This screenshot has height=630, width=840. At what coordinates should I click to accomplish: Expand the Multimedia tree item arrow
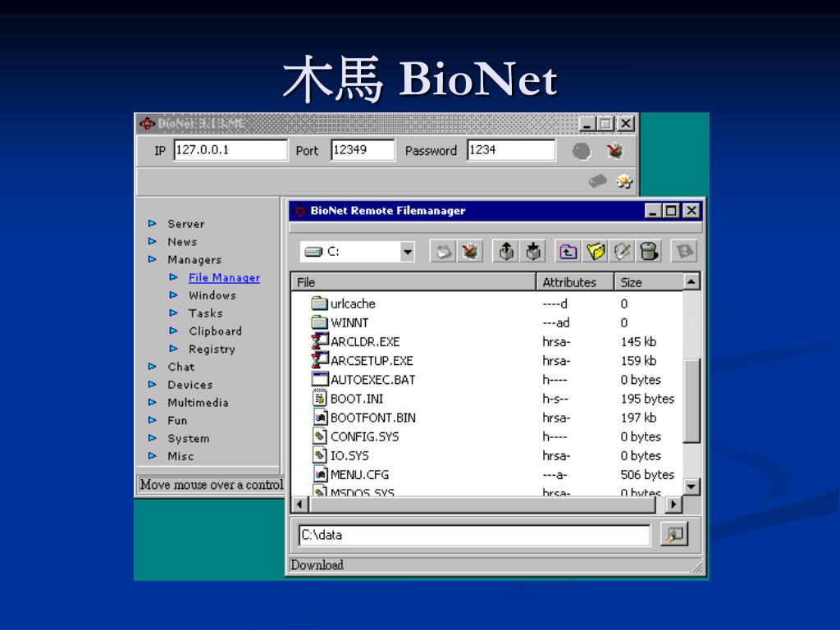pos(152,402)
